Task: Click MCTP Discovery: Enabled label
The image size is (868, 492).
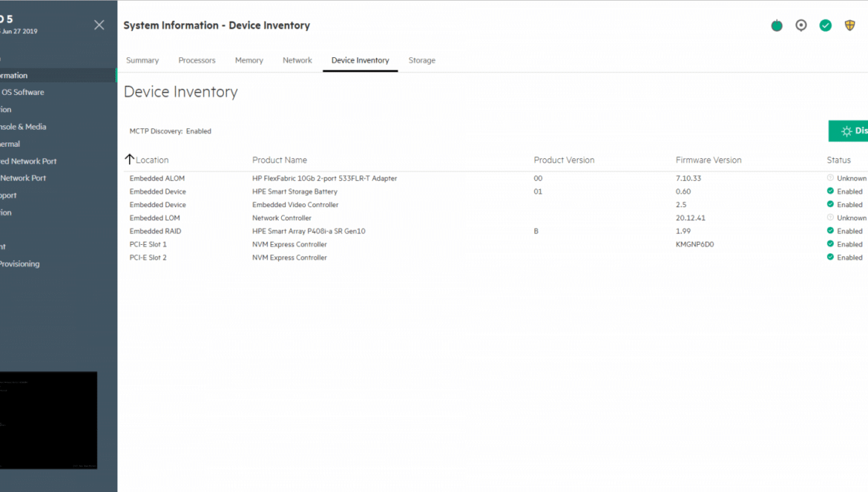Action: pos(170,131)
